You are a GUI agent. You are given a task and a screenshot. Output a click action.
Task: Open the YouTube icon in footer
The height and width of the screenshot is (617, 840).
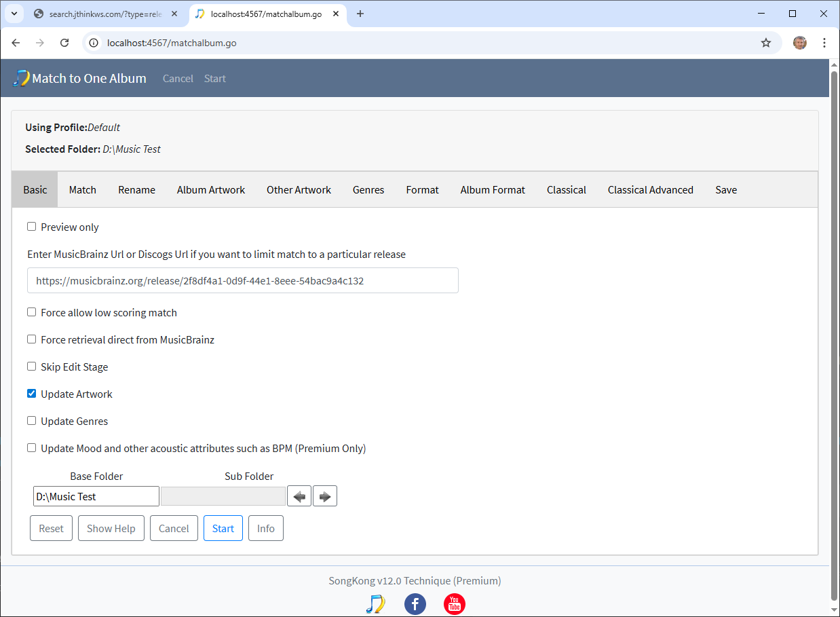pyautogui.click(x=454, y=603)
